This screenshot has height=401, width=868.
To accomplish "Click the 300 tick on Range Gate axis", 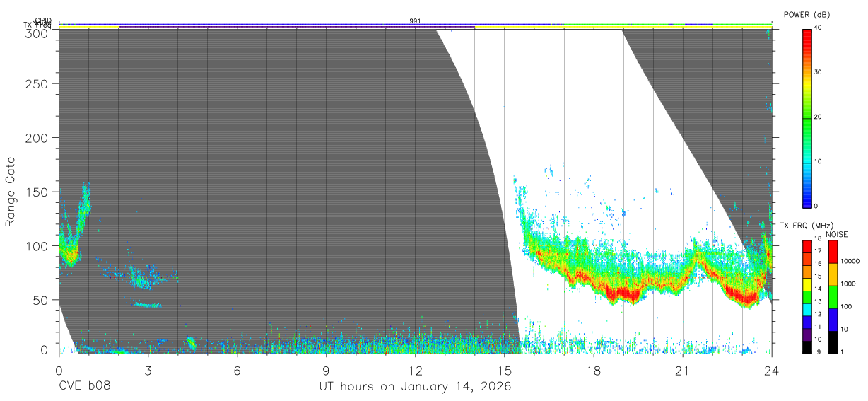I will click(38, 34).
